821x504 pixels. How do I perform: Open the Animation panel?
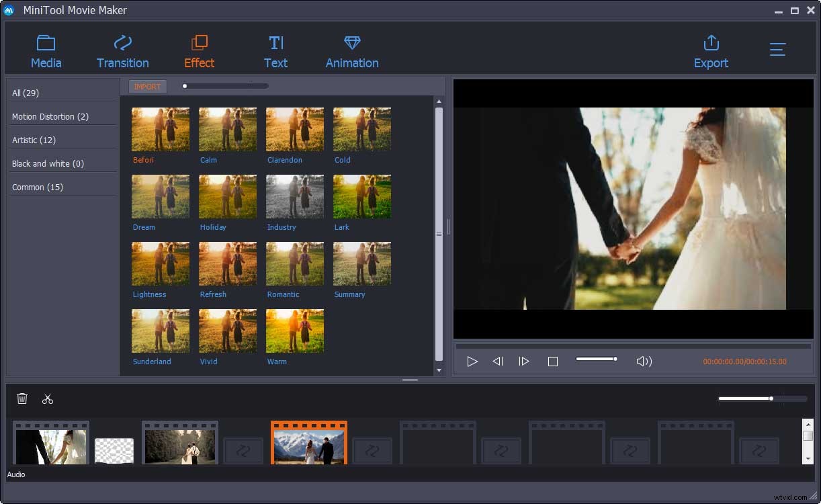click(352, 50)
